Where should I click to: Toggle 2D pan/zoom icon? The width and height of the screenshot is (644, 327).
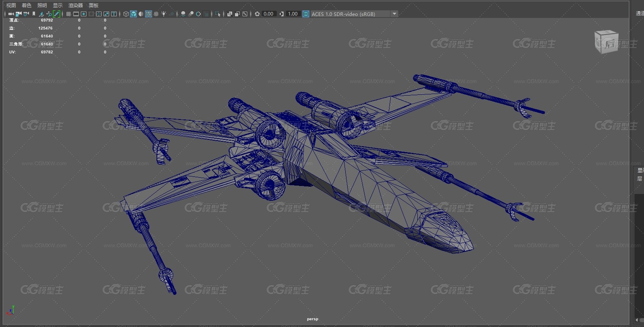click(49, 14)
